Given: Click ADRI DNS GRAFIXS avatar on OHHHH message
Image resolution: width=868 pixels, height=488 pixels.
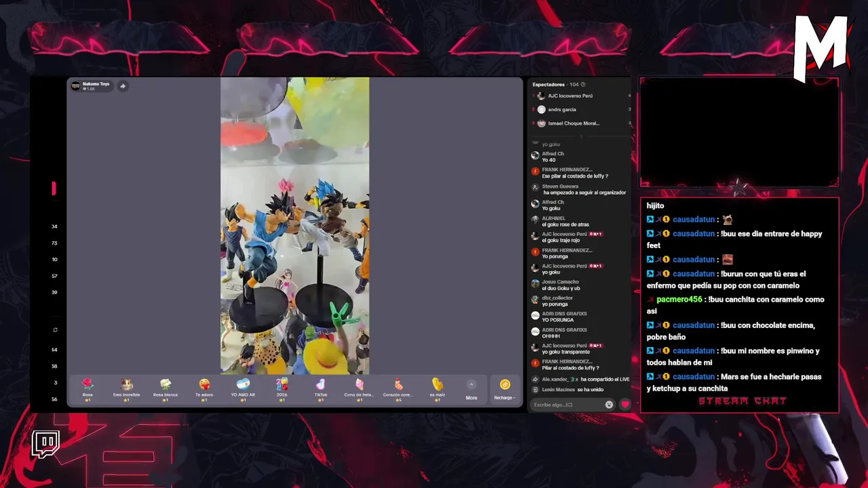Looking at the screenshot, I should 535,332.
